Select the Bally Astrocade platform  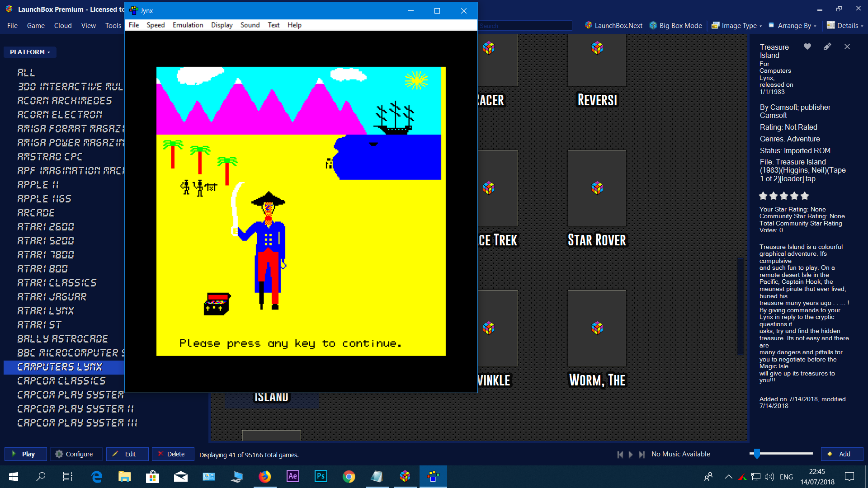click(63, 339)
